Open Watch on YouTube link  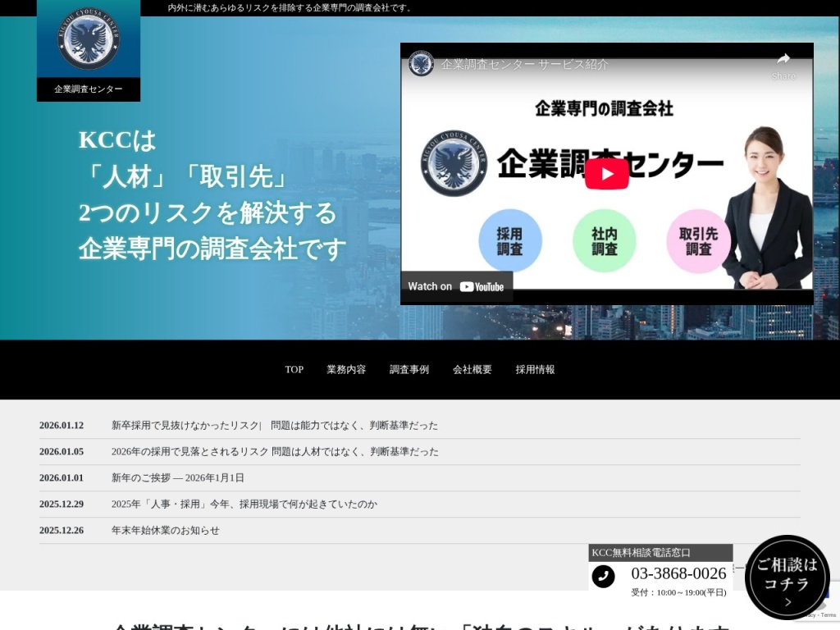[456, 286]
